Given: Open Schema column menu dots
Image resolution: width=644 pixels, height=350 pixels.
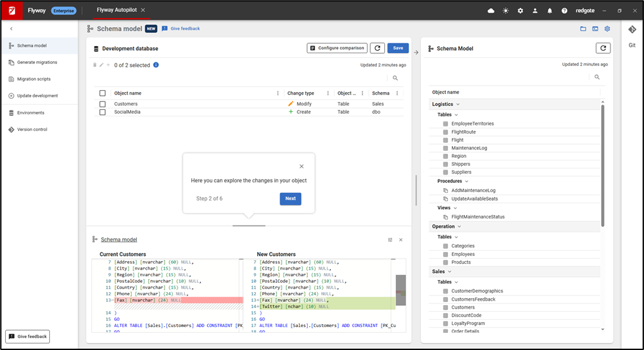Looking at the screenshot, I should (397, 93).
